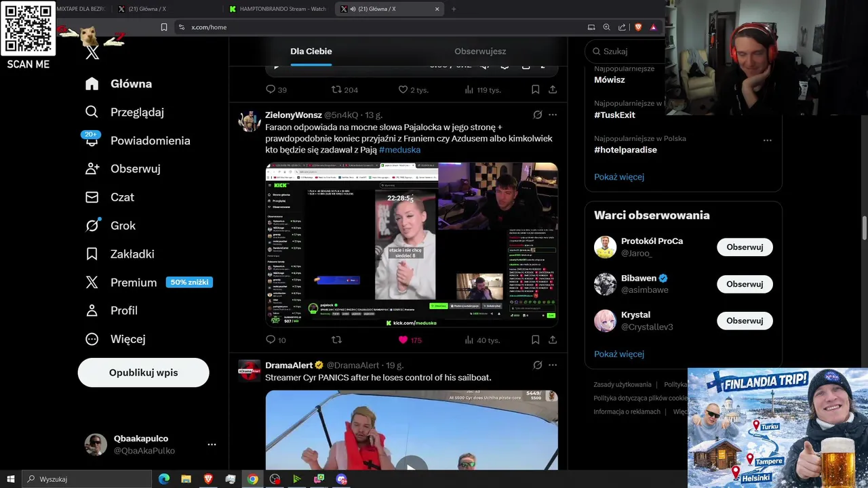This screenshot has width=868, height=488.
Task: Follow Protokół ProCa with Obserwuj button
Action: [745, 247]
